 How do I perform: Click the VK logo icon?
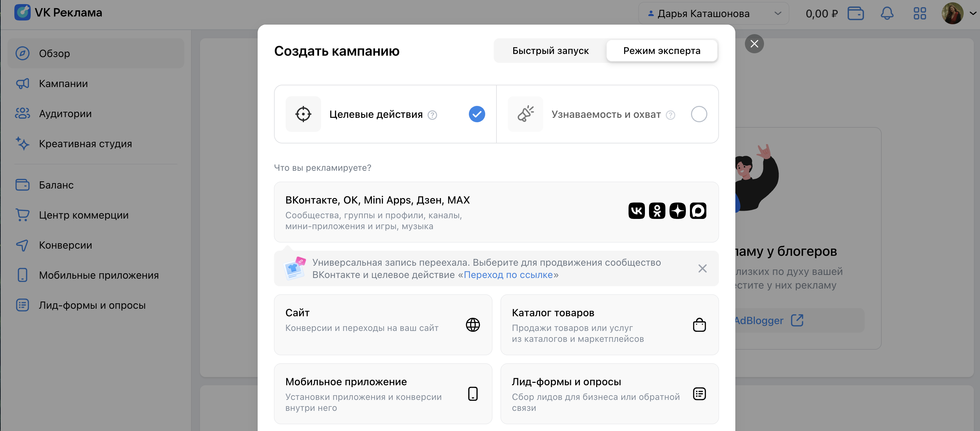click(636, 211)
